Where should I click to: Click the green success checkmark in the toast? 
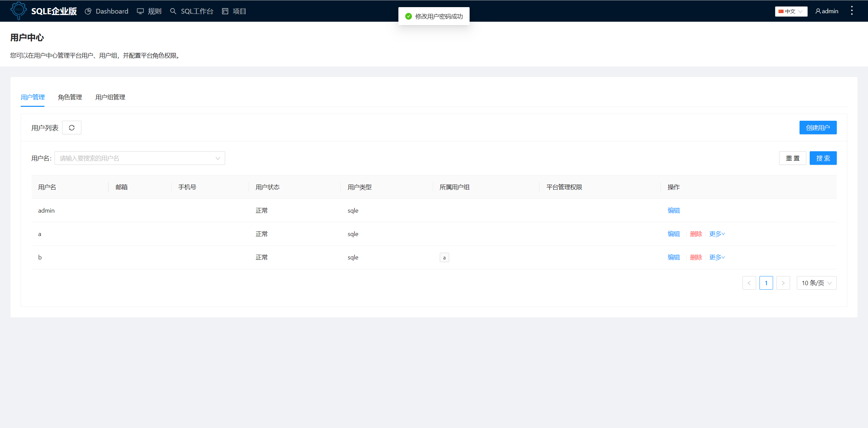click(408, 16)
